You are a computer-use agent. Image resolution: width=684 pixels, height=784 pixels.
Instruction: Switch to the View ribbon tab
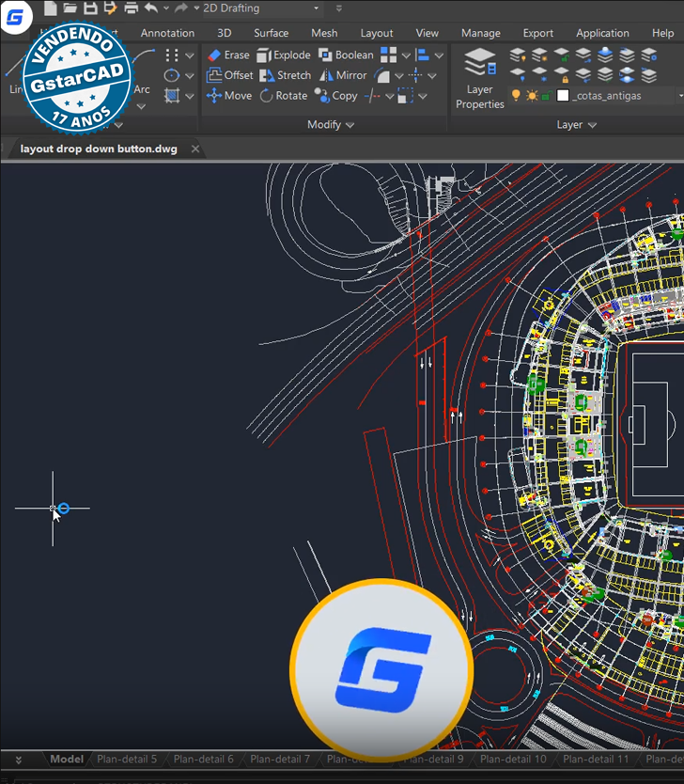pos(427,33)
